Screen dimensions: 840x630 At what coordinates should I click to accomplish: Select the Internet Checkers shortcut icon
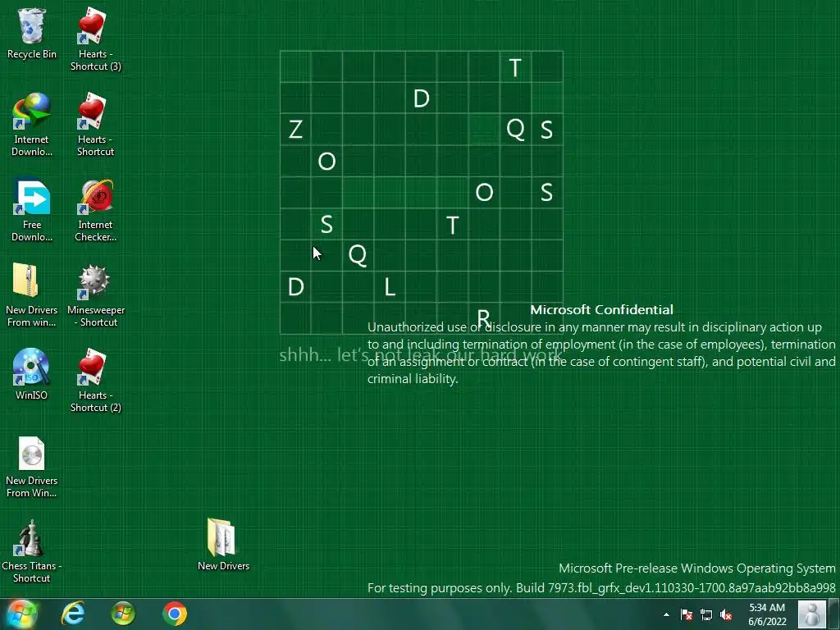tap(95, 210)
